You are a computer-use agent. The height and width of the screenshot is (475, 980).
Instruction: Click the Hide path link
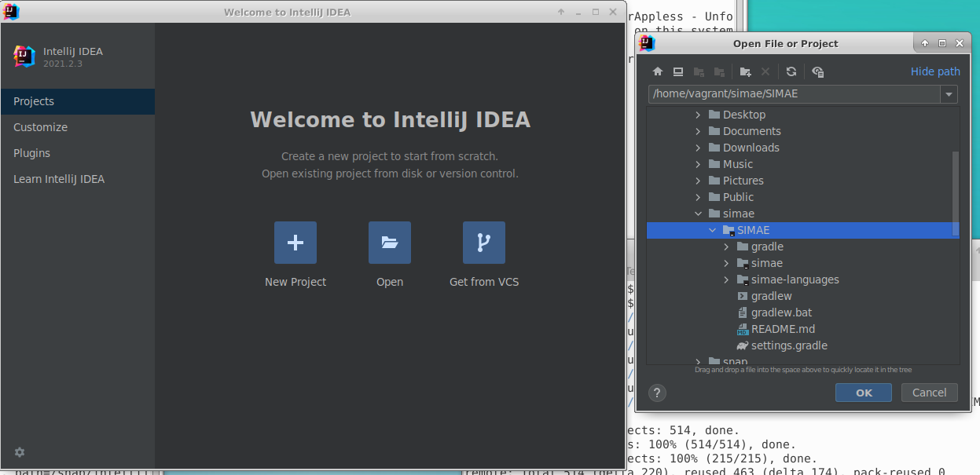click(935, 71)
